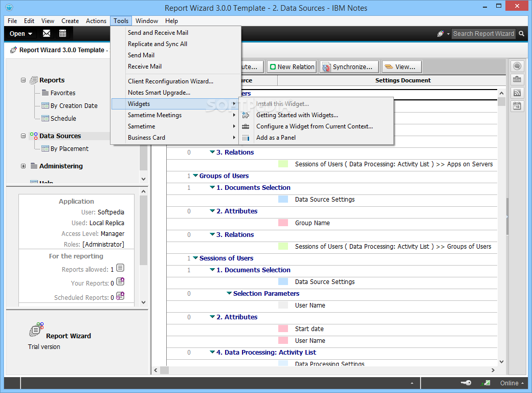Click the blue swatch beside Groups of Users Data Source Settings
532x393 pixels.
[283, 199]
